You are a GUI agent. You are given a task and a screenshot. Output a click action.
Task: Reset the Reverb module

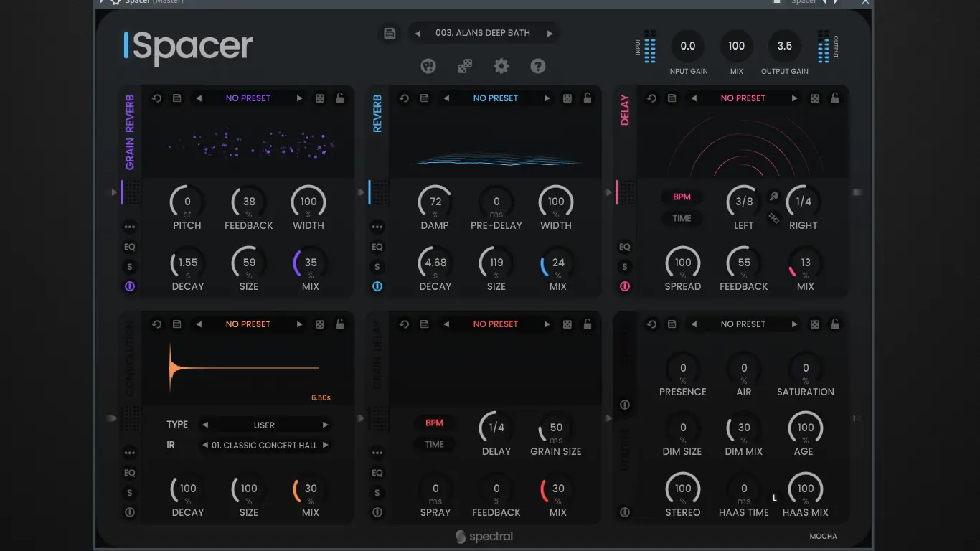404,98
